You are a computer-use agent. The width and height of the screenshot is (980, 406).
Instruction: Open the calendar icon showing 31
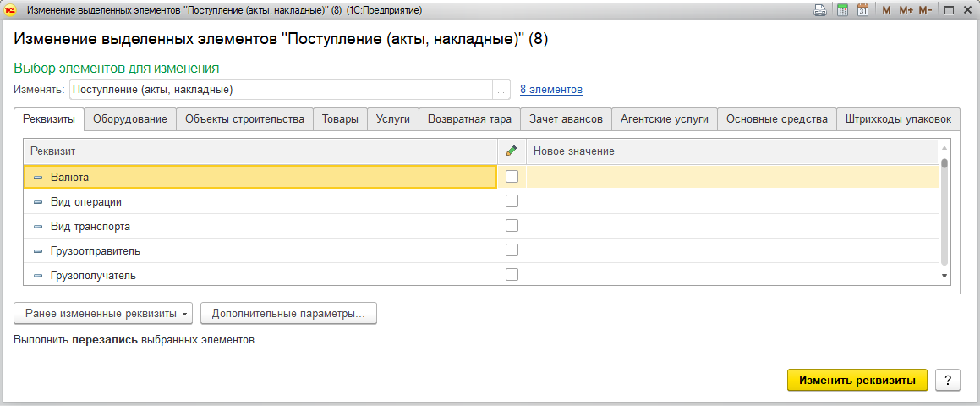(862, 10)
